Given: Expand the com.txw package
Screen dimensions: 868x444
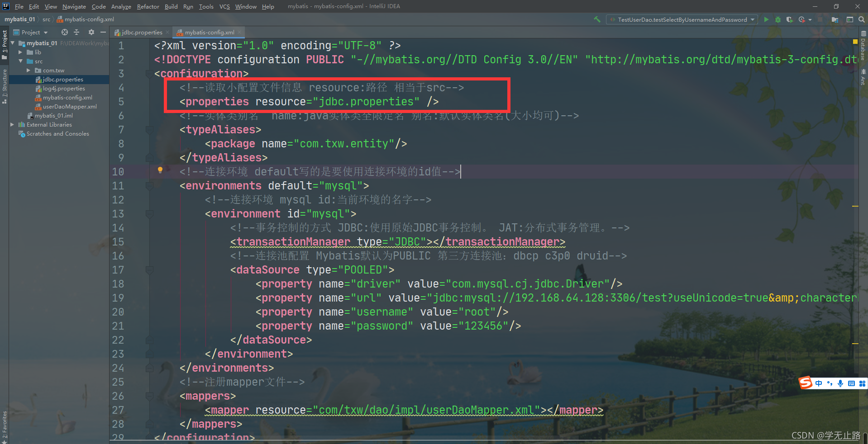Looking at the screenshot, I should click(29, 70).
